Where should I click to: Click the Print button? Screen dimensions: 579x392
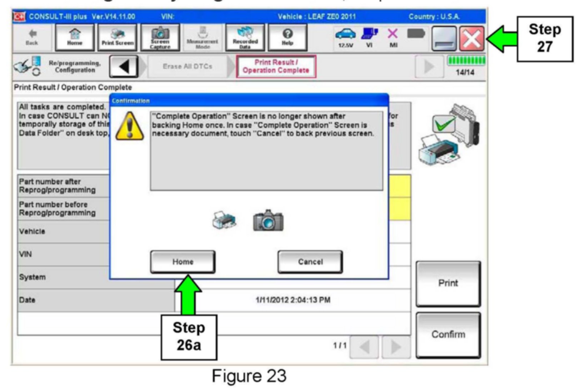click(x=448, y=283)
